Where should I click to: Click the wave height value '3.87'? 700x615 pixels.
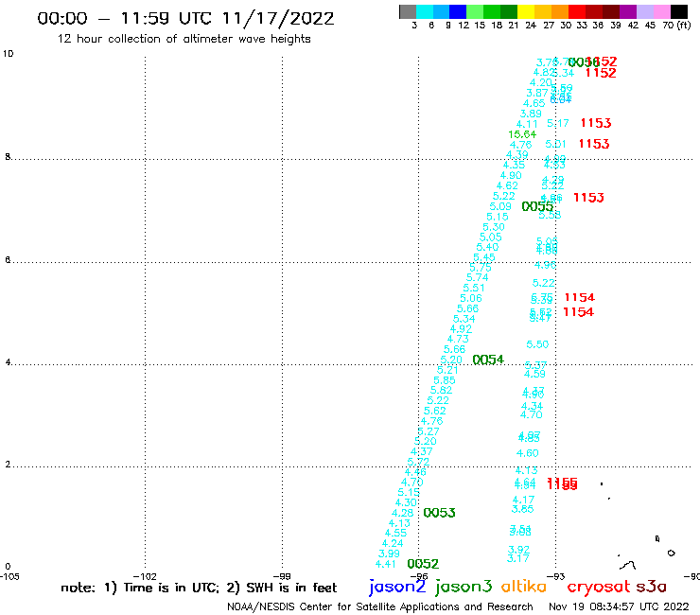(x=536, y=93)
